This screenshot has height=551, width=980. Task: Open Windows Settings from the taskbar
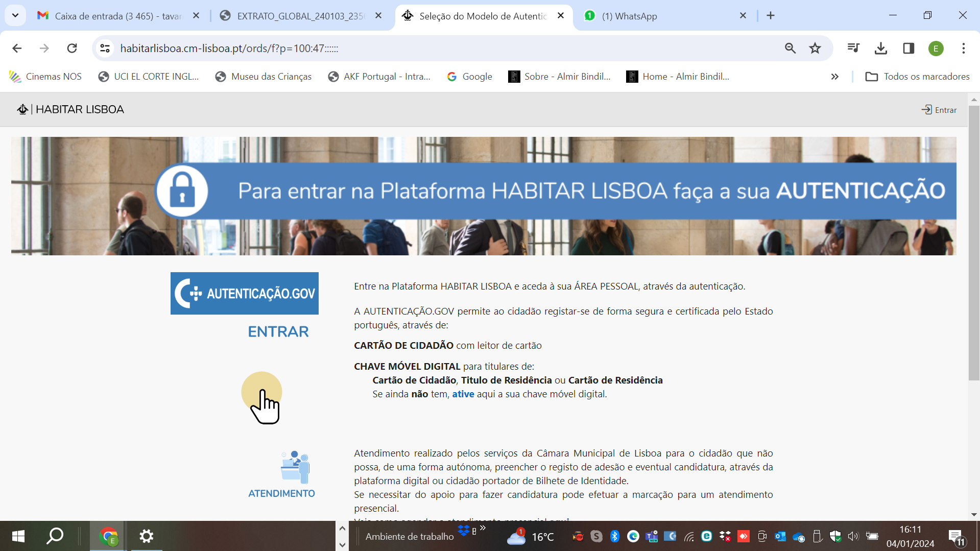(147, 536)
